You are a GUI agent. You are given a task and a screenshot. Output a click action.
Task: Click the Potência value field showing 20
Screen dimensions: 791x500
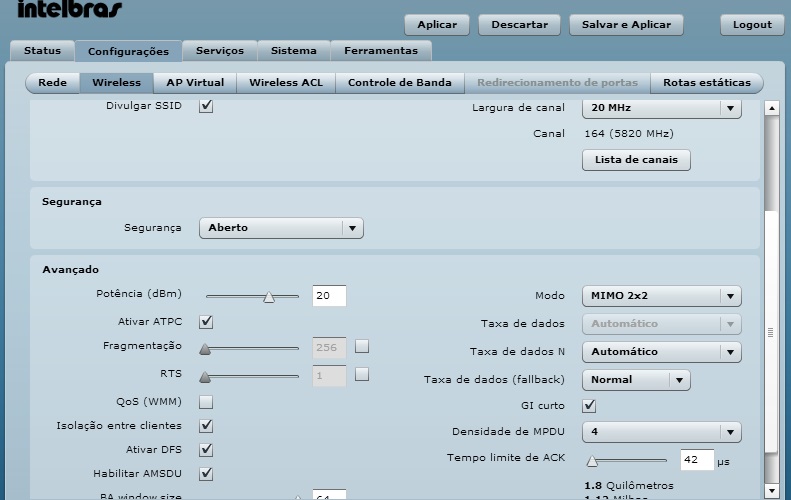coord(329,296)
